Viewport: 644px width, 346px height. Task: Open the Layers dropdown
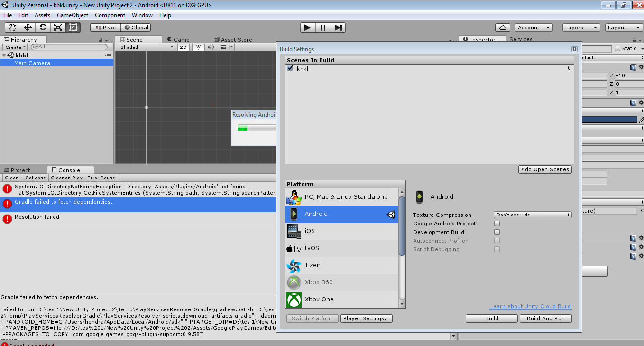[x=581, y=28]
